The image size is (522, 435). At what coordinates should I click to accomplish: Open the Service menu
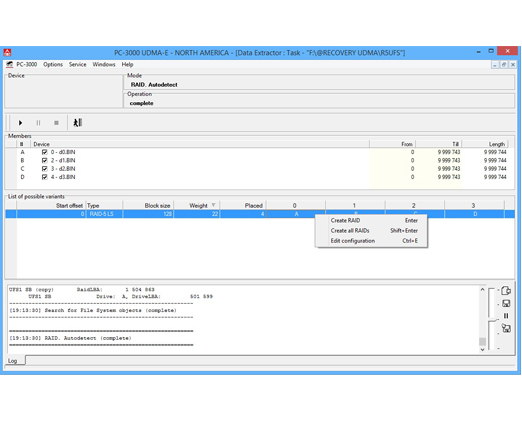click(77, 64)
